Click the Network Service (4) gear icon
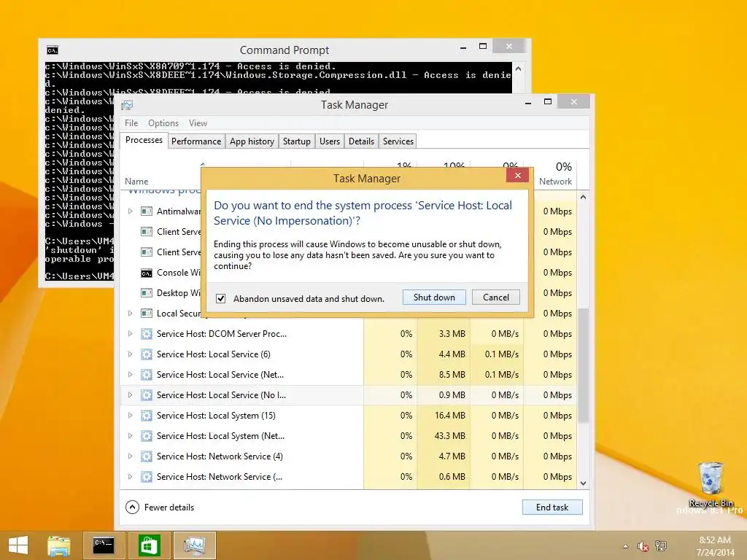747x560 pixels. click(147, 456)
